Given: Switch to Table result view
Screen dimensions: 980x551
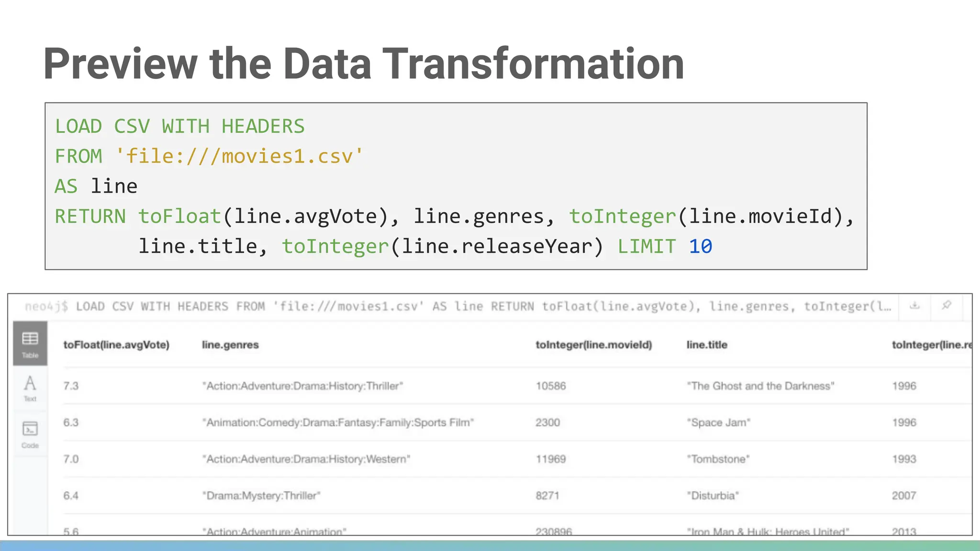Looking at the screenshot, I should 30,343.
